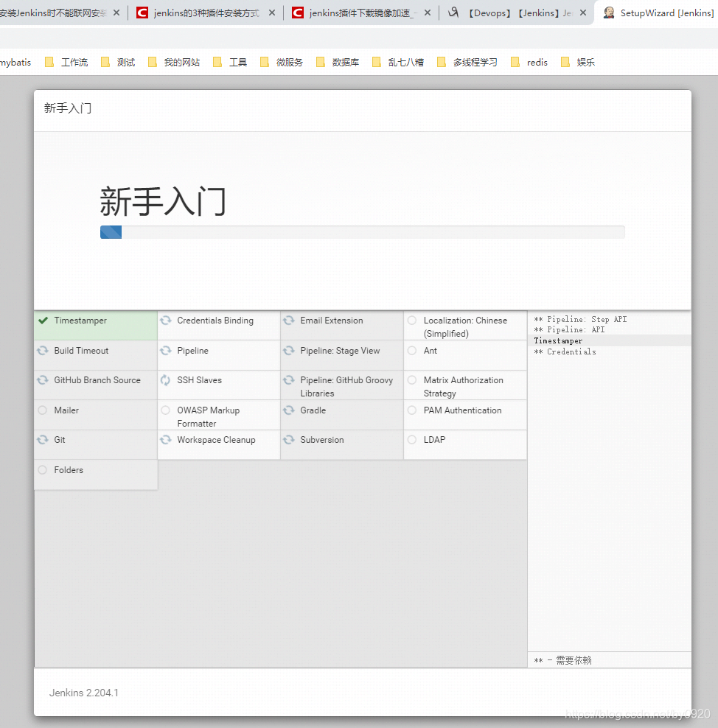This screenshot has height=728, width=718.
Task: Open the mybatis bookmark
Action: (15, 62)
